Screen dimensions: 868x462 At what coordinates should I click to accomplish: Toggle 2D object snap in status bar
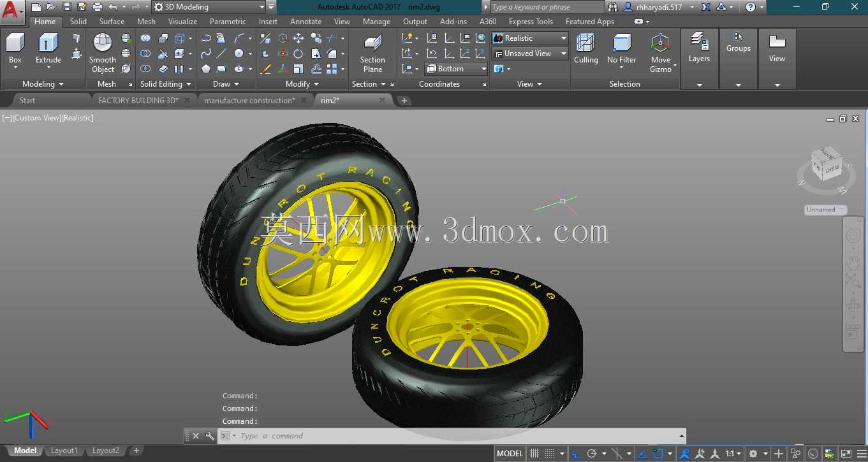[658, 454]
